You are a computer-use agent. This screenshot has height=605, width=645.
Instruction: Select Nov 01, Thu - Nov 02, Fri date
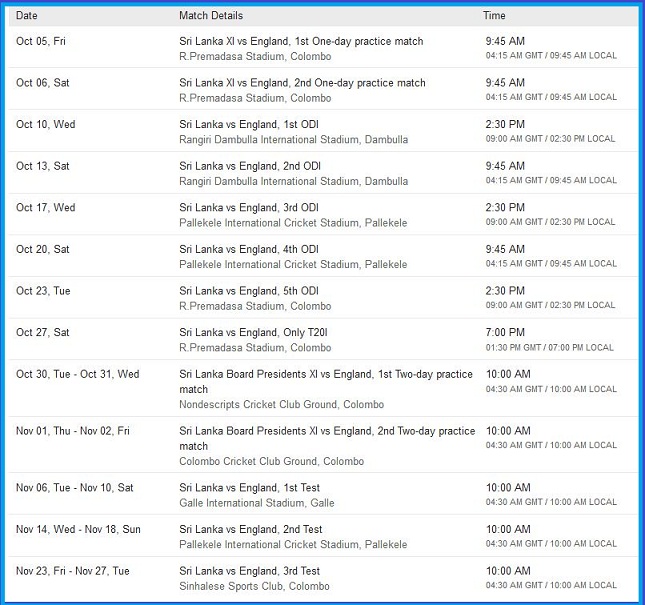[x=73, y=431]
